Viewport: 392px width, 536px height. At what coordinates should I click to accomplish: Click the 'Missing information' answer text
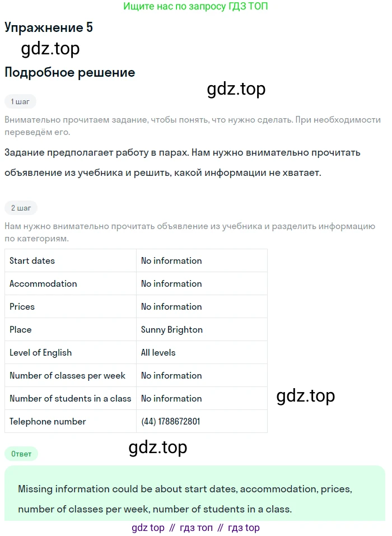185,499
